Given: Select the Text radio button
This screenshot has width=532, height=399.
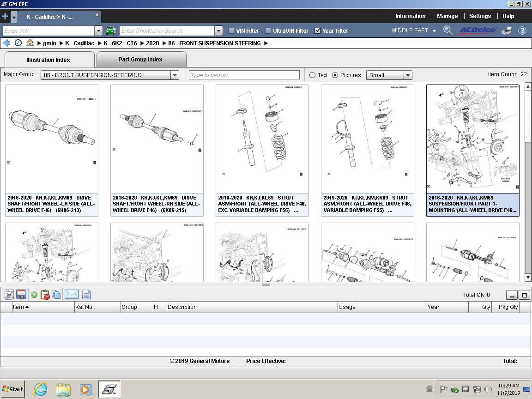Looking at the screenshot, I should click(x=312, y=75).
